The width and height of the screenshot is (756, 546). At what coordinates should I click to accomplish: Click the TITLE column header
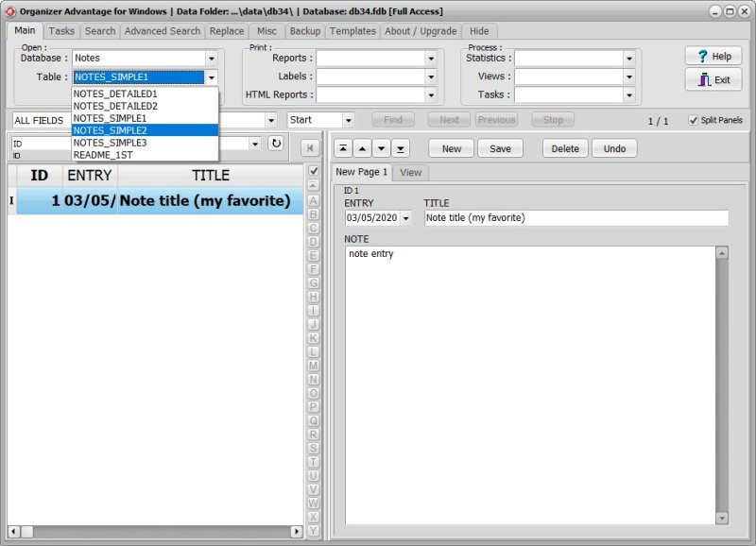pyautogui.click(x=211, y=176)
